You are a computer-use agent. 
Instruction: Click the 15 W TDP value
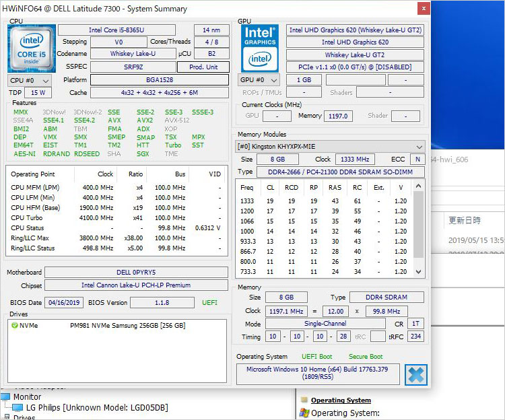coord(38,93)
